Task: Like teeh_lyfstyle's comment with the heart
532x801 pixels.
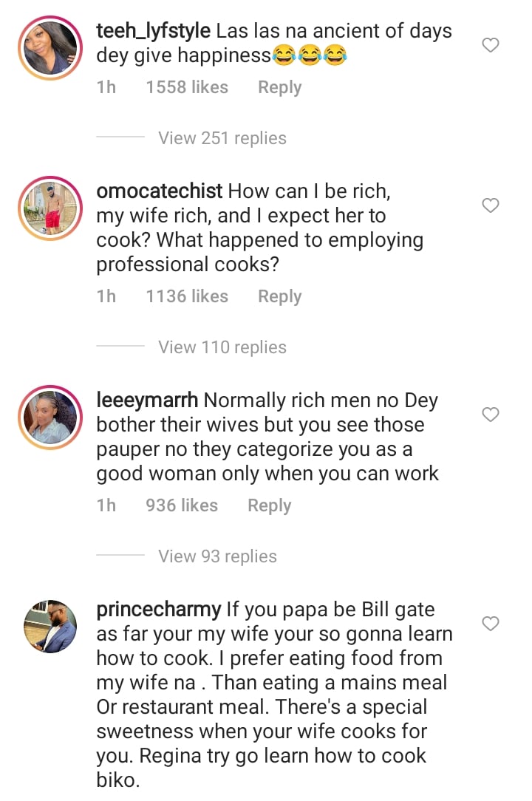Action: point(491,46)
